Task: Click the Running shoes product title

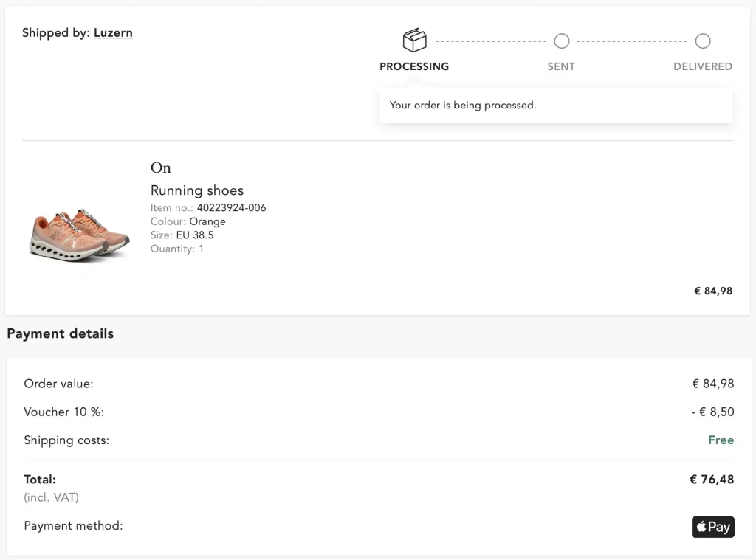Action: (x=196, y=190)
